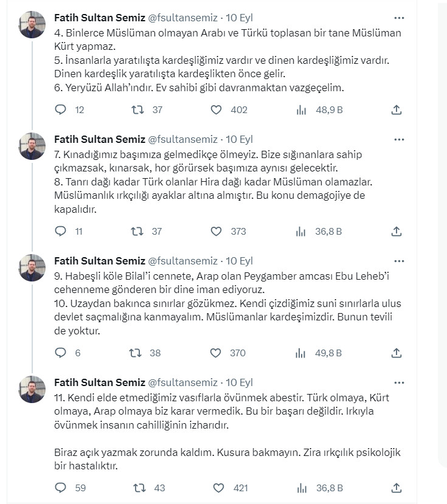Image resolution: width=447 pixels, height=504 pixels.
Task: Like the tweet with 370 likes
Action: click(216, 353)
